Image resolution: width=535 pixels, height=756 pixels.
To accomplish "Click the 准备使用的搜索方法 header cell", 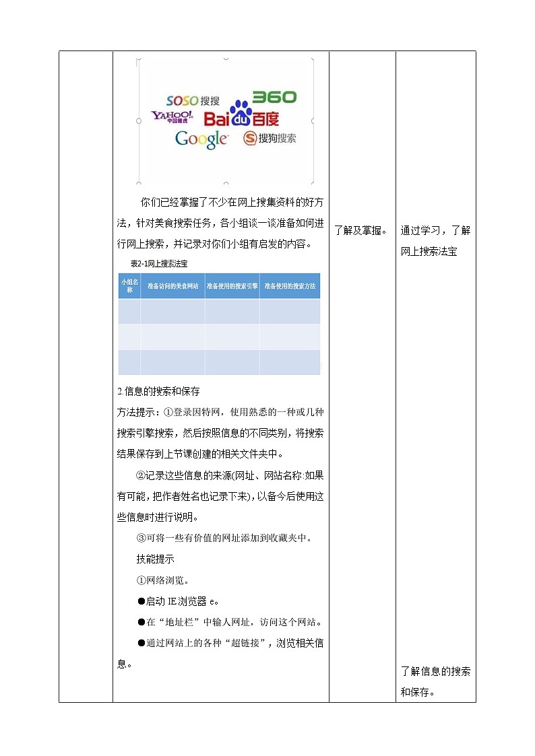I will point(290,285).
